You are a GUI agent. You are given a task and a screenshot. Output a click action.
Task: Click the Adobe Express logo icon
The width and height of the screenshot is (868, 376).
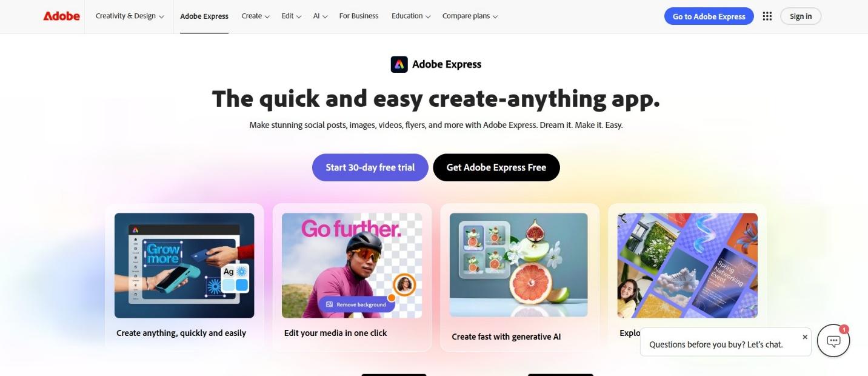tap(399, 64)
